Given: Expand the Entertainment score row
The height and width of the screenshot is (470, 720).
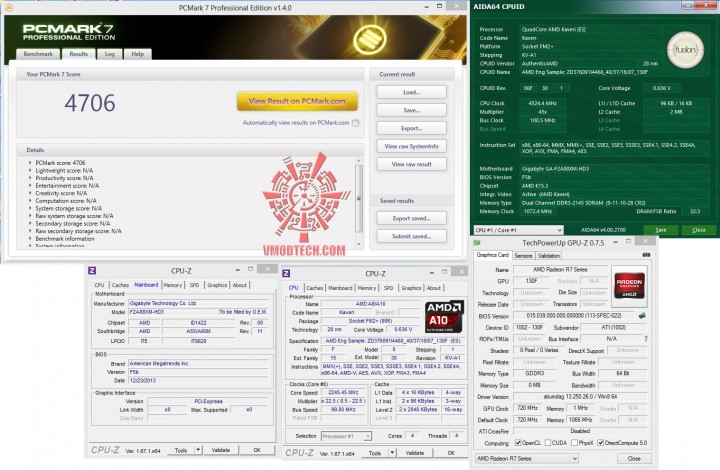Looking at the screenshot, I should click(30, 185).
